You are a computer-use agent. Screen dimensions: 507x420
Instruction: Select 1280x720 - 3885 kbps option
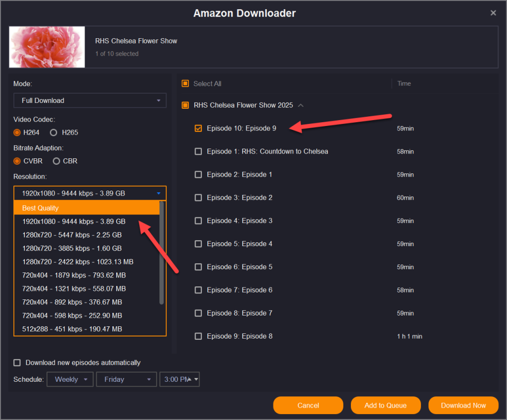(87, 248)
